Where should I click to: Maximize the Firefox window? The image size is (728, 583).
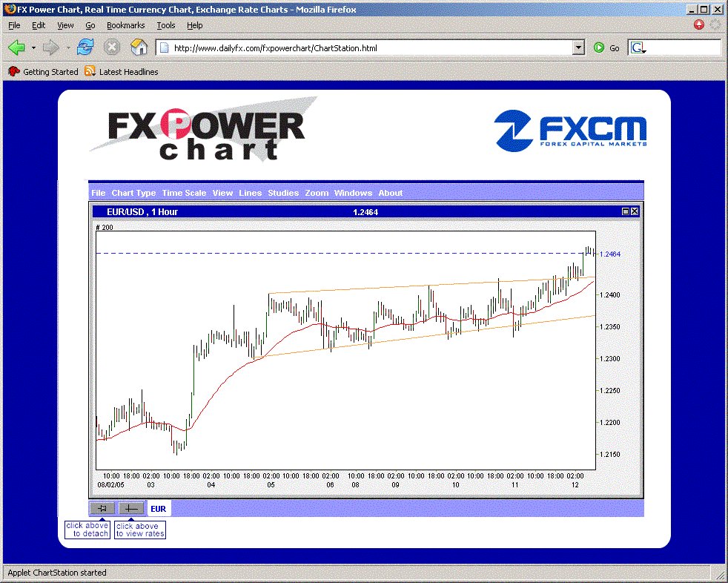click(x=704, y=10)
